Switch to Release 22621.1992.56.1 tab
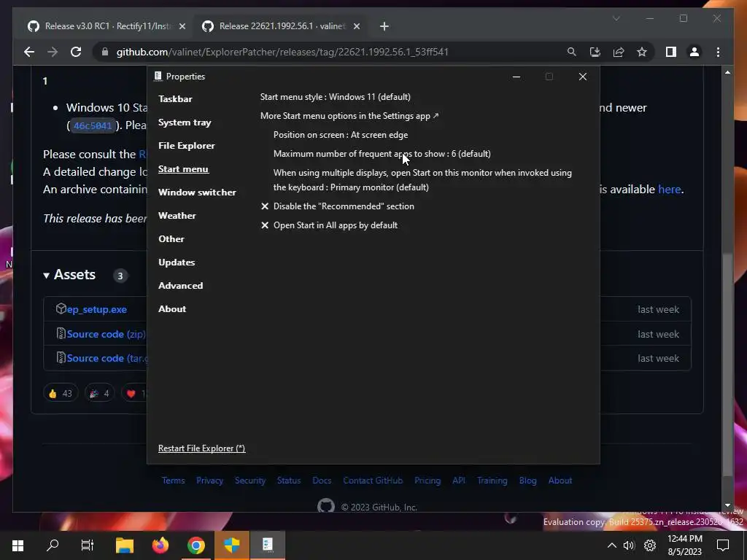 (x=279, y=26)
